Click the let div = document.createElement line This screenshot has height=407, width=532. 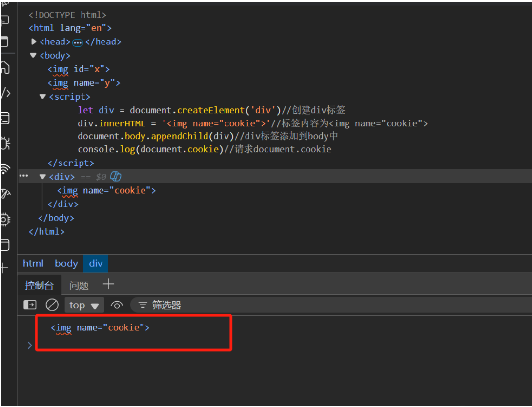coord(211,110)
